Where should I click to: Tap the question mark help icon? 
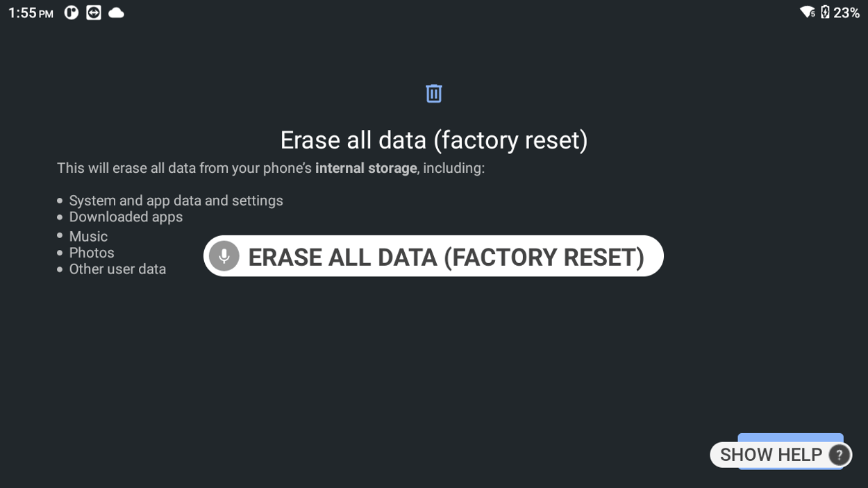(839, 455)
